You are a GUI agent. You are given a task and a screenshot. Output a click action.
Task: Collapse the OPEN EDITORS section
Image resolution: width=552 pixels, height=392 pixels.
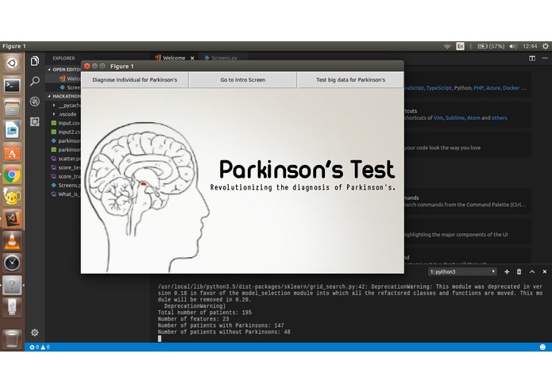[x=64, y=69]
